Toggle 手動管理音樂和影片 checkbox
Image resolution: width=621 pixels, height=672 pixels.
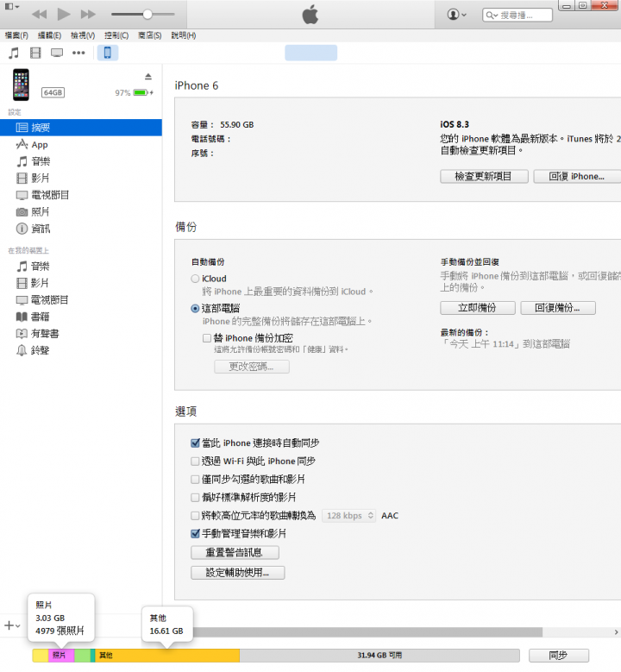(196, 534)
